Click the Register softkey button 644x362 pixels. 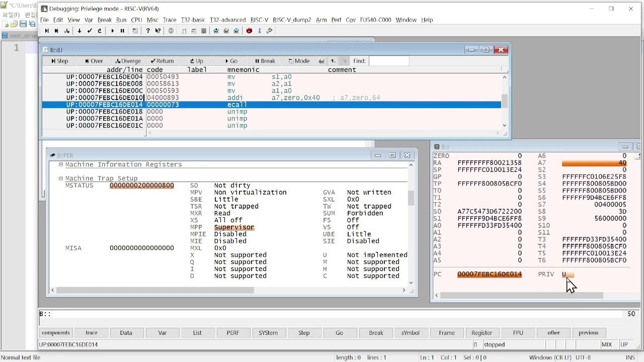click(481, 333)
